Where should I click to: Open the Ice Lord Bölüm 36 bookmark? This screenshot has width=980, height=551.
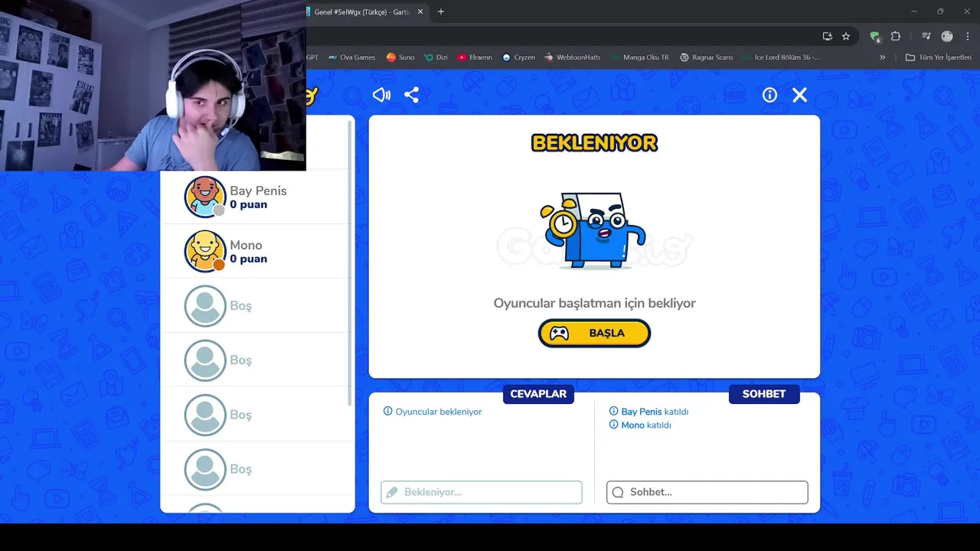point(781,57)
